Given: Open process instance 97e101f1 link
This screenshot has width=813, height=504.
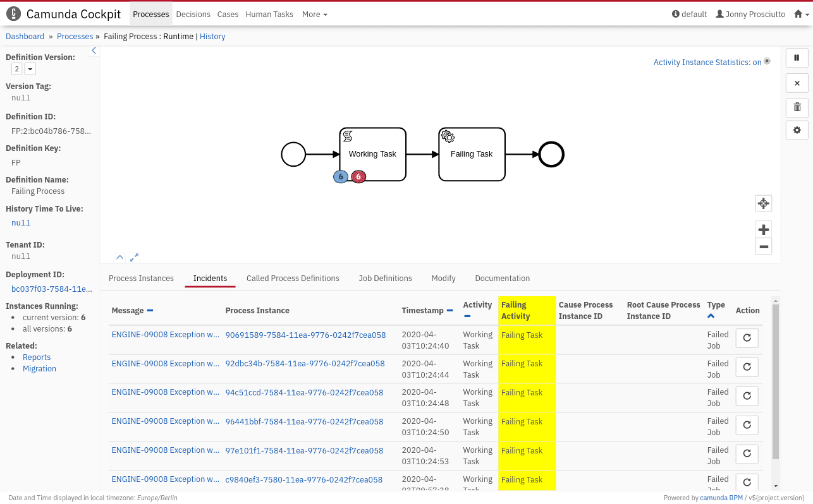Looking at the screenshot, I should click(x=304, y=450).
